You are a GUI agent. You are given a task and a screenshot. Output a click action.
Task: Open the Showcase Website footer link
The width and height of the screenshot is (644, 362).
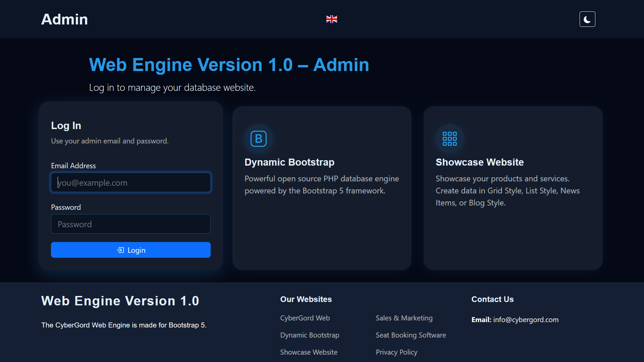tap(309, 352)
